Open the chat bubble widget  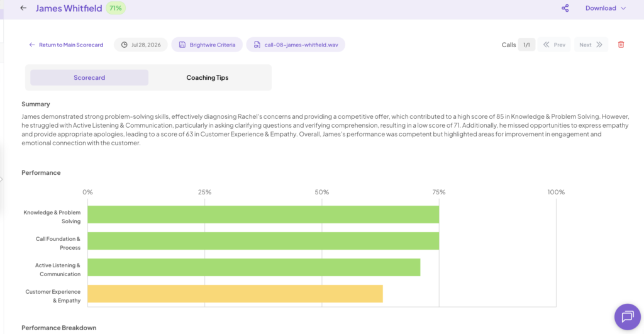pyautogui.click(x=627, y=317)
